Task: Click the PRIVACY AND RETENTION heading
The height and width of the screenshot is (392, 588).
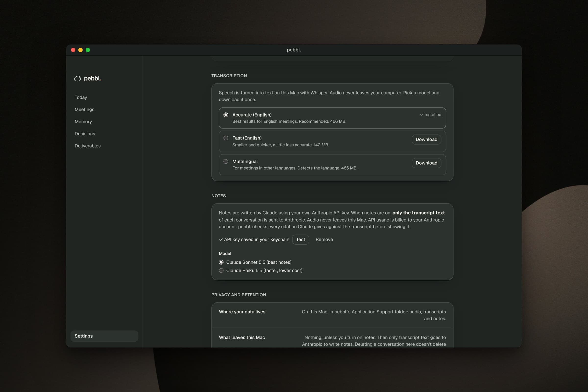Action: [x=239, y=295]
